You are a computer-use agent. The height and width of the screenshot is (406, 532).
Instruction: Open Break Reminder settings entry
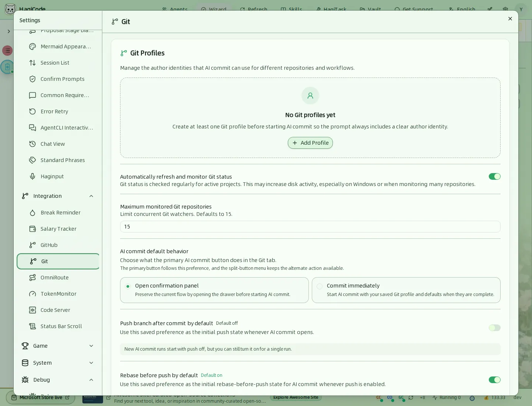(x=58, y=213)
